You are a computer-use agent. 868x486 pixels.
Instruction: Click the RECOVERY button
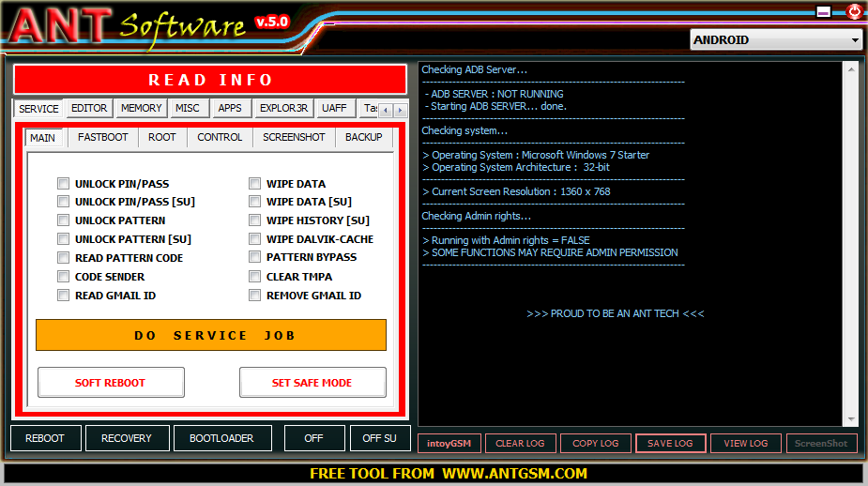pyautogui.click(x=127, y=438)
